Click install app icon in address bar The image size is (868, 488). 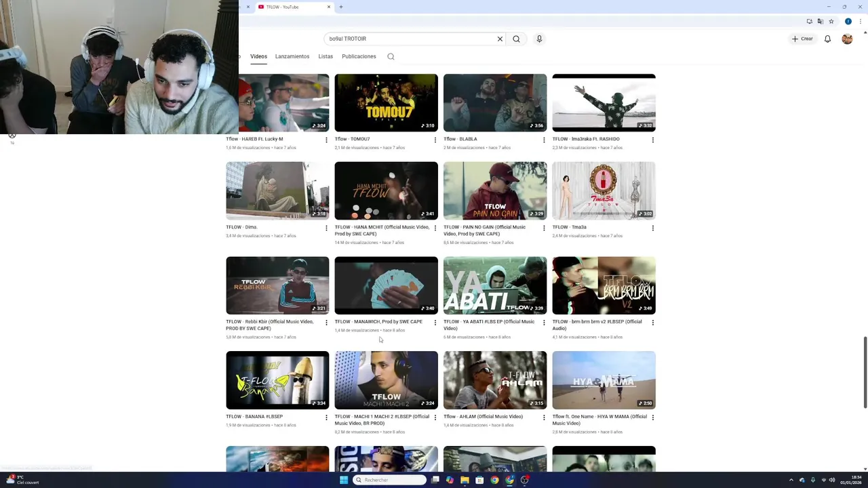tap(810, 21)
